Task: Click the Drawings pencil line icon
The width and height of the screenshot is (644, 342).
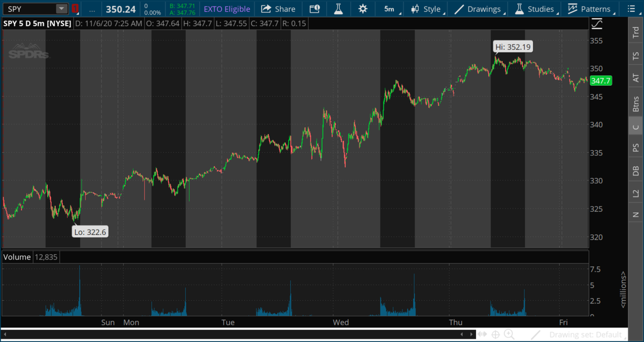Action: (459, 9)
